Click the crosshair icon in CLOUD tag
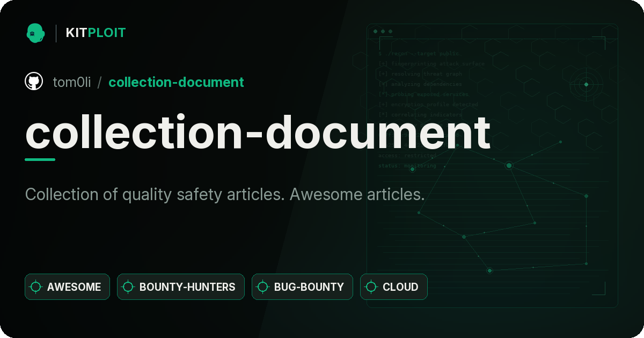Viewport: 644px width, 338px height. [371, 287]
